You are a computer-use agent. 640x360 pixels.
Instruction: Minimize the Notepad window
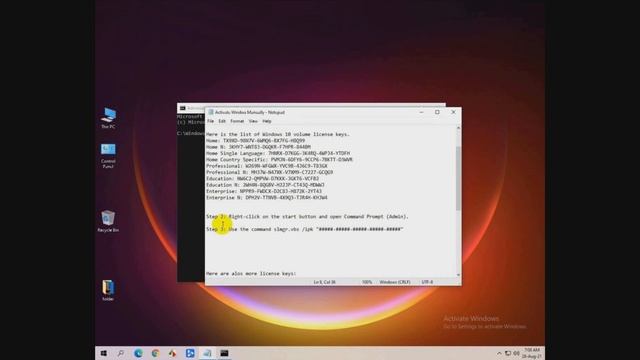point(421,112)
